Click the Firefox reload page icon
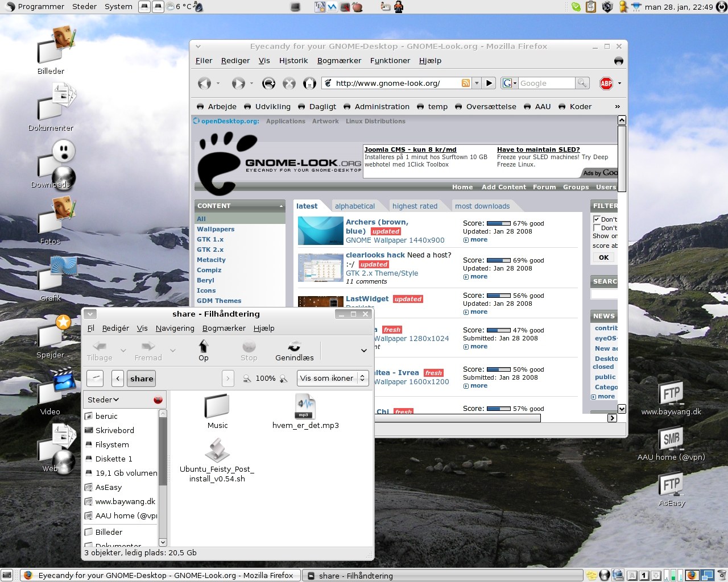The image size is (728, 582). point(268,84)
